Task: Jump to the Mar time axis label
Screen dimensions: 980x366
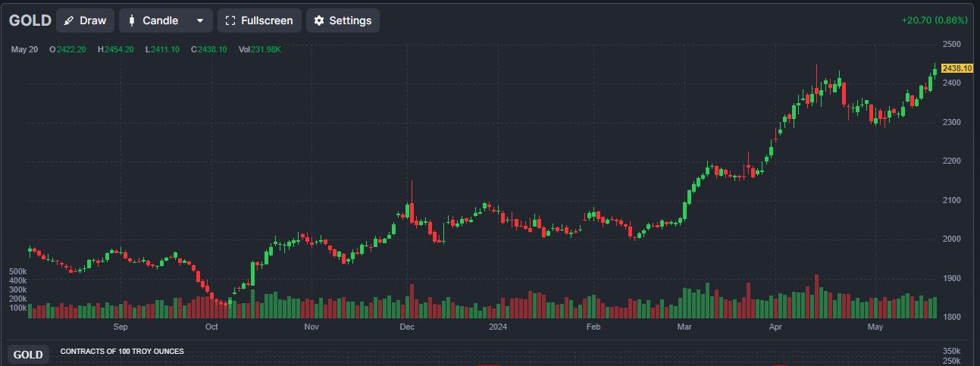Action: [x=684, y=327]
